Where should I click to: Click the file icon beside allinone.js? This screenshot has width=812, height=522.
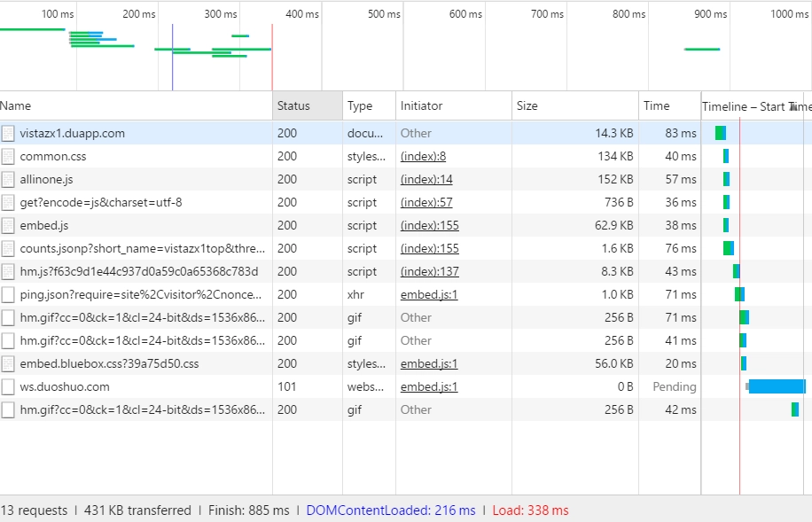pos(8,180)
